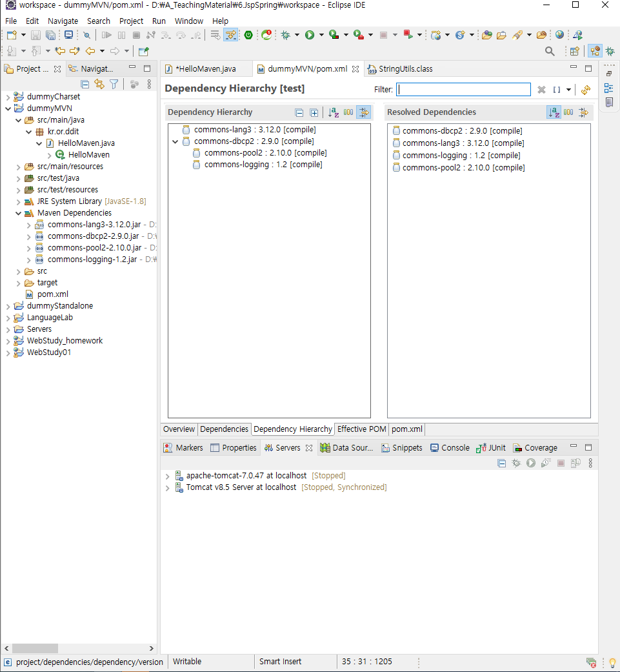Open the Debug button dropdown arrow
Image resolution: width=620 pixels, height=672 pixels.
[297, 35]
